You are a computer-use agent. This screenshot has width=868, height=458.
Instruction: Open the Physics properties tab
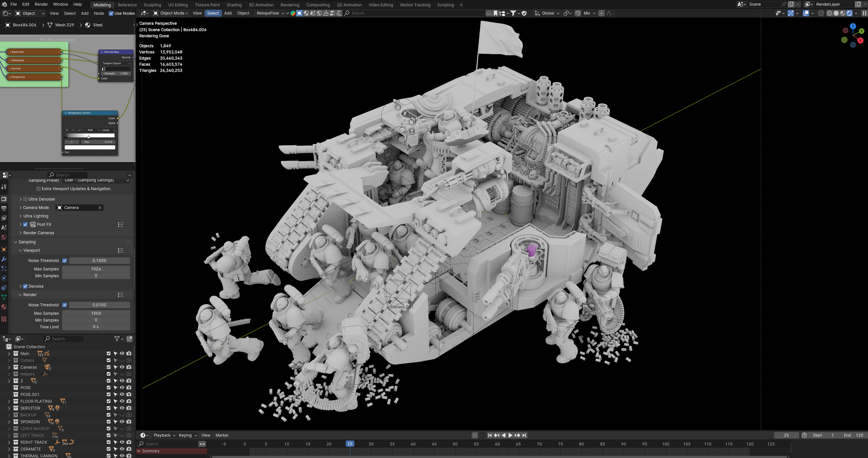pyautogui.click(x=4, y=278)
